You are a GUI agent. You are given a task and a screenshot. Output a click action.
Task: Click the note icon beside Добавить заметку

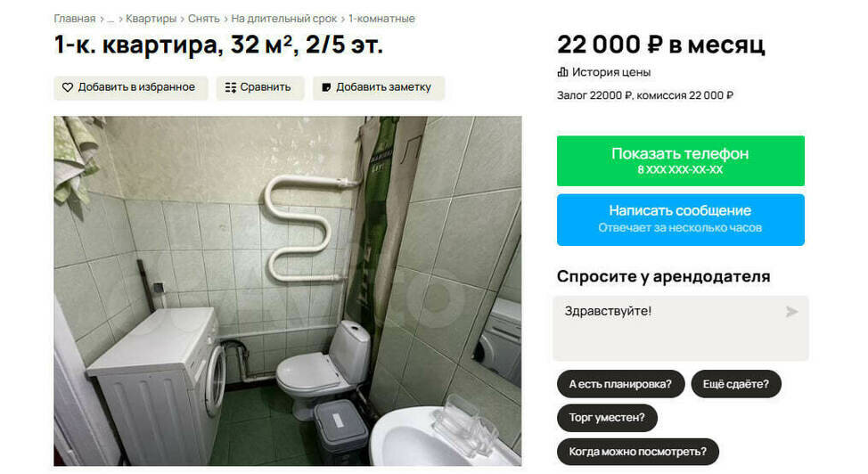326,87
